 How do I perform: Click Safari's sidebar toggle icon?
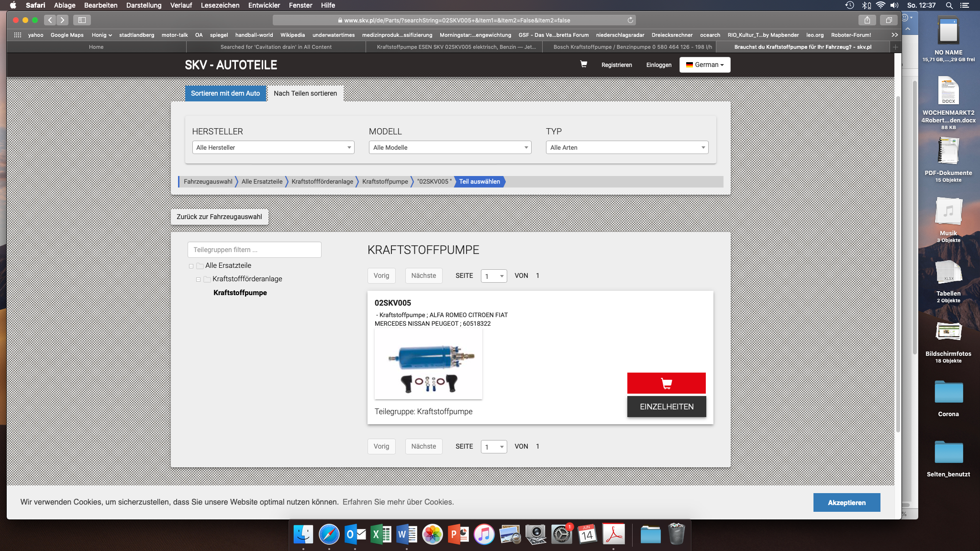82,20
